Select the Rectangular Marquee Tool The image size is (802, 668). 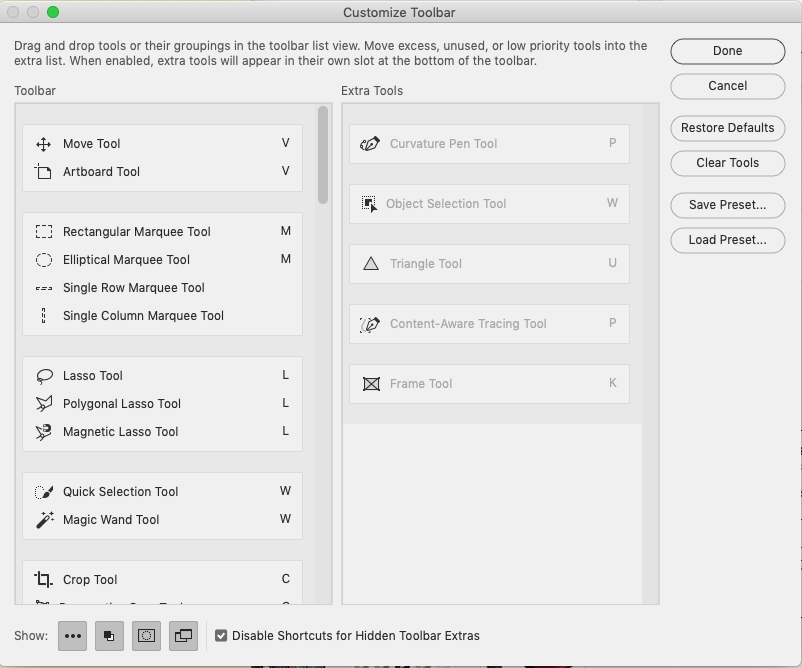click(x=136, y=231)
